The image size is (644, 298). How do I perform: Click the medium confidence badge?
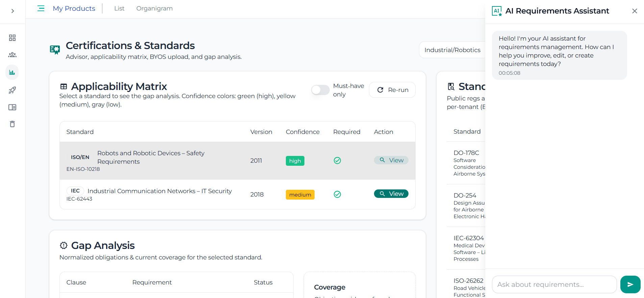pyautogui.click(x=300, y=195)
